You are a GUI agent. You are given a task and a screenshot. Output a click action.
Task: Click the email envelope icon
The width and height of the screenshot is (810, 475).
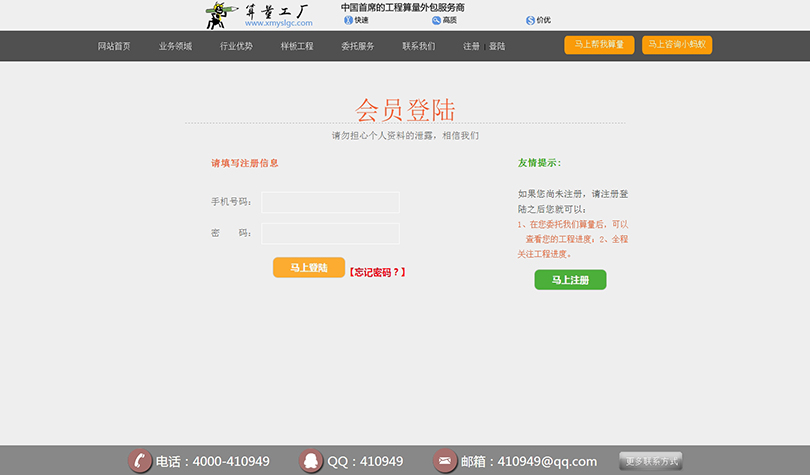tap(445, 461)
